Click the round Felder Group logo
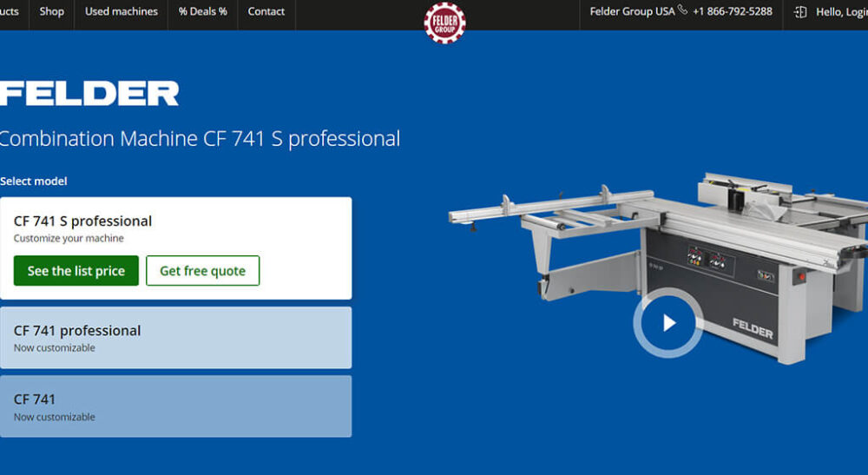 click(x=444, y=23)
